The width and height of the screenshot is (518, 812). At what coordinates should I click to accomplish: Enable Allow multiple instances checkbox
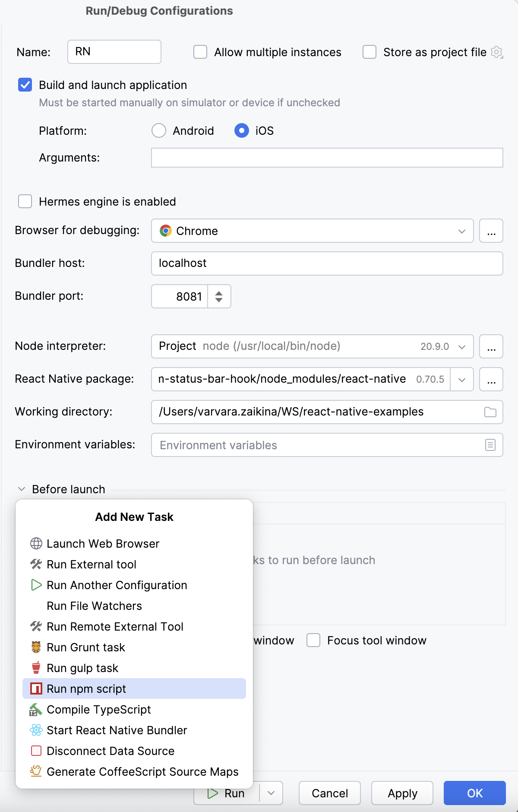click(200, 52)
